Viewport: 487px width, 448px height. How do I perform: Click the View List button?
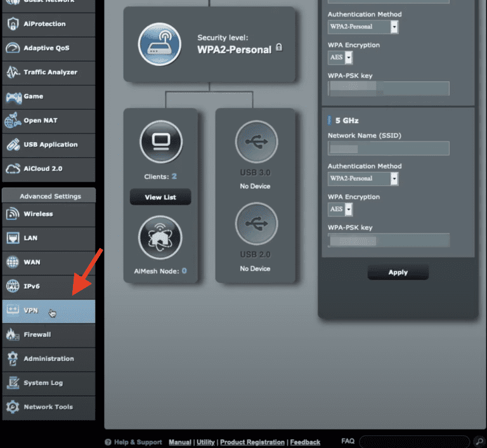pos(160,197)
